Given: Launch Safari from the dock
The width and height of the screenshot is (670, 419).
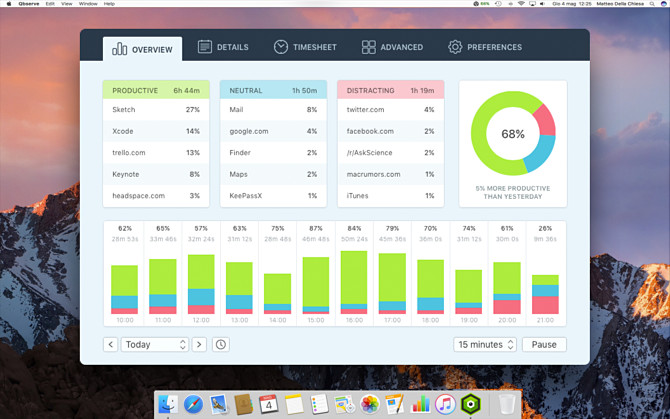Looking at the screenshot, I should [193, 404].
